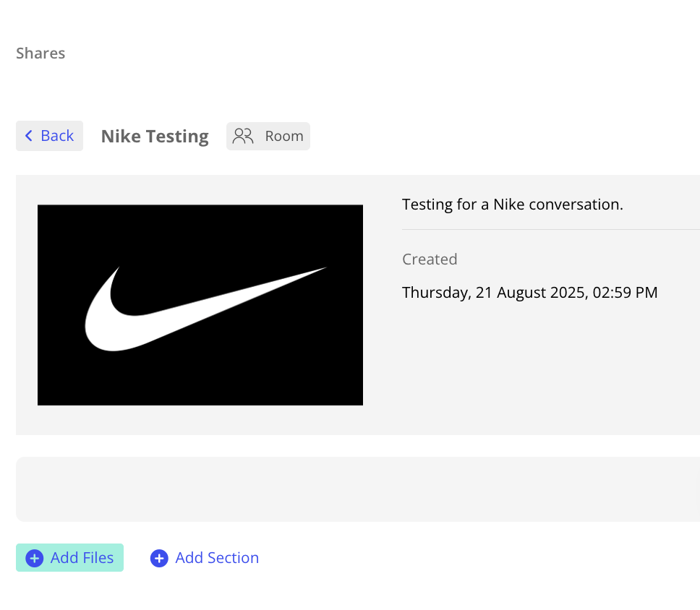Click the plus icon inside Add Files
This screenshot has height=610, width=700.
coord(34,558)
